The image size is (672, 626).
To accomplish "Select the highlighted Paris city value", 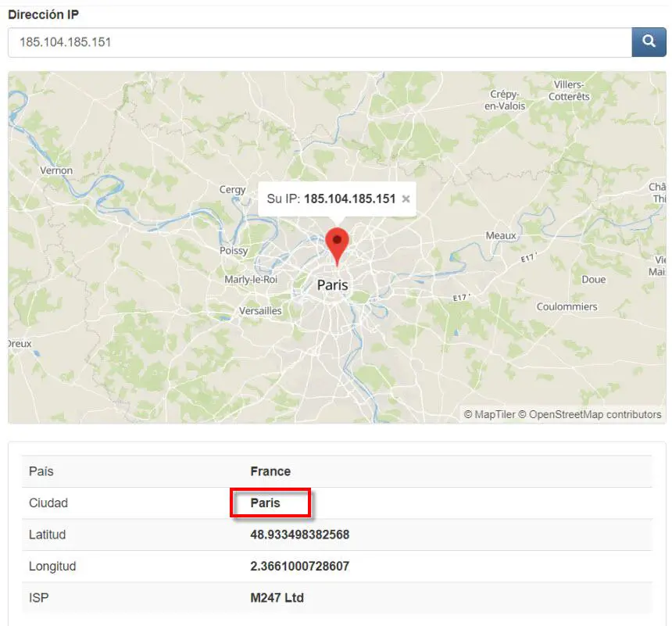I will (x=265, y=503).
